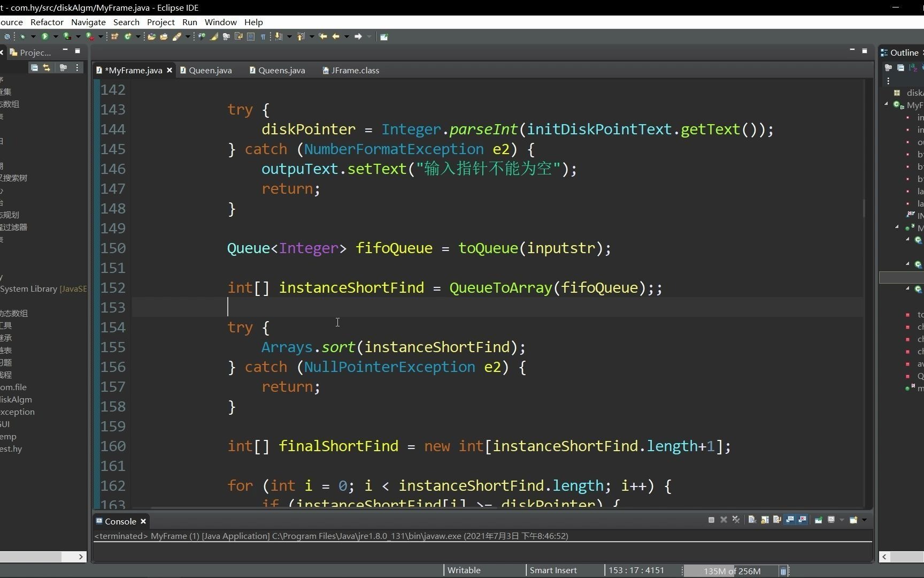The height and width of the screenshot is (578, 924).
Task: Click the Run External Tools icon
Action: tap(89, 36)
